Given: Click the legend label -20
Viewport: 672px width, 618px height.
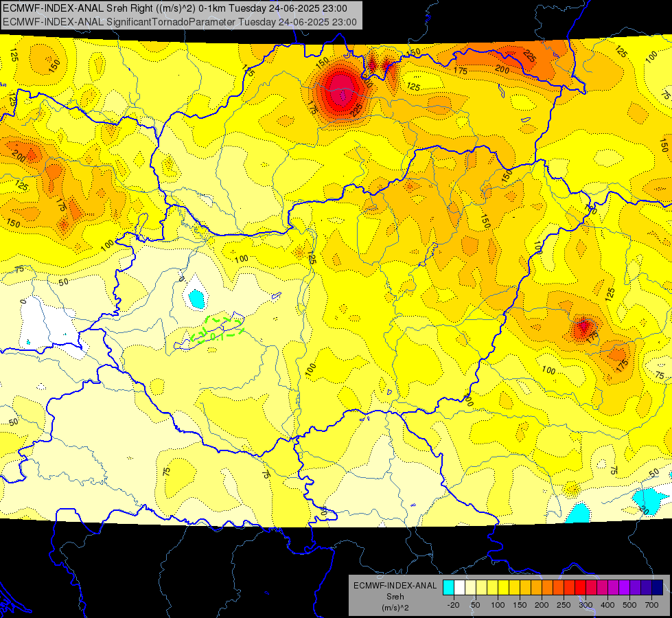Looking at the screenshot, I should coord(454,605).
